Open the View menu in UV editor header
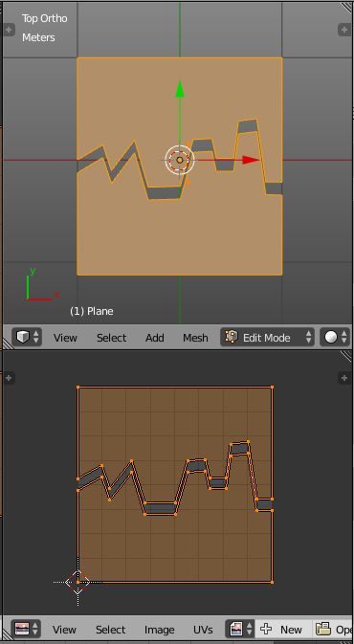 pos(64,630)
